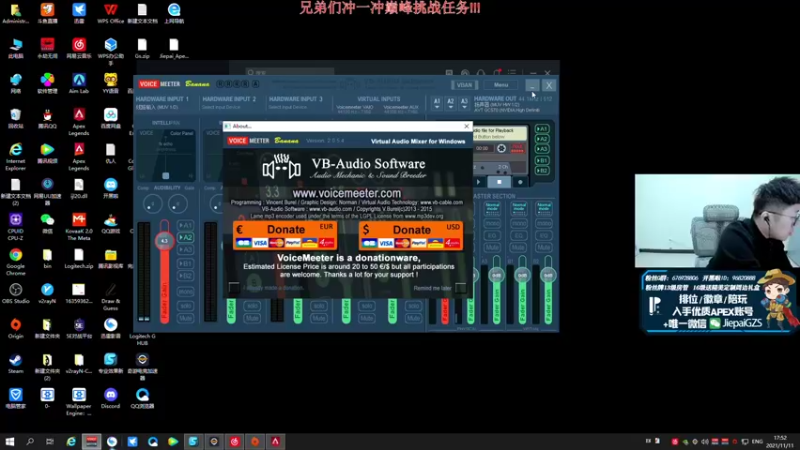
Task: Click the cassette recorder settings gear icon
Action: coord(501,148)
